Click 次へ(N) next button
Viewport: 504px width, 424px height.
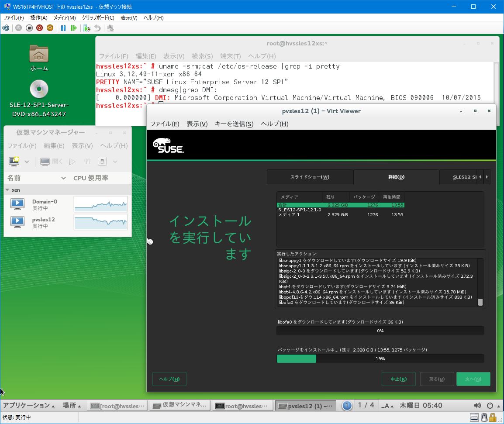pos(473,379)
